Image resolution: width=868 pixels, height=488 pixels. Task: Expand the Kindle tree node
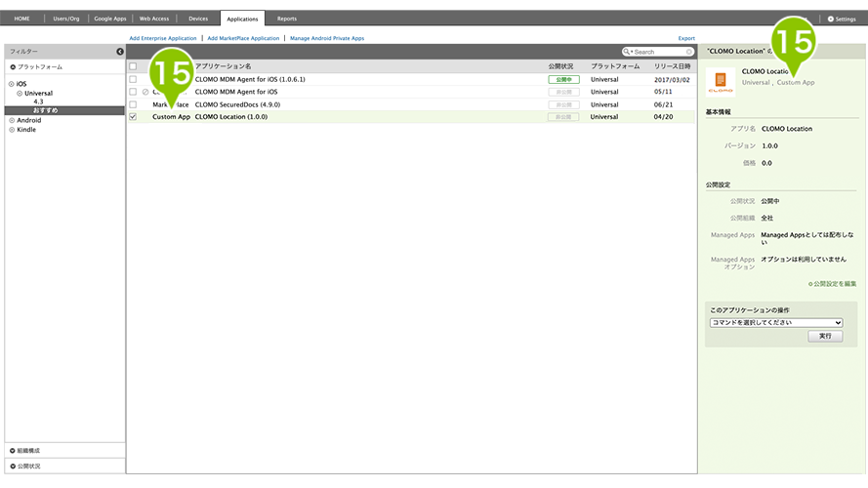pyautogui.click(x=12, y=130)
